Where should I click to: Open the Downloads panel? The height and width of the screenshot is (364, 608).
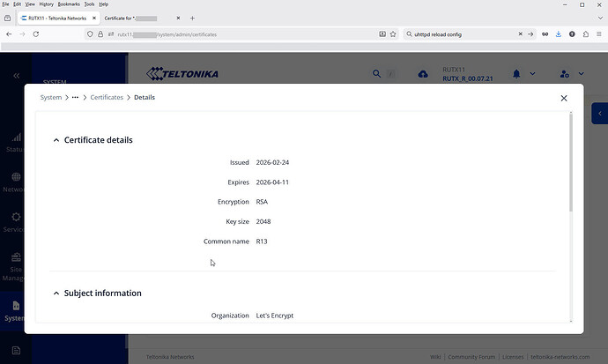click(x=559, y=34)
